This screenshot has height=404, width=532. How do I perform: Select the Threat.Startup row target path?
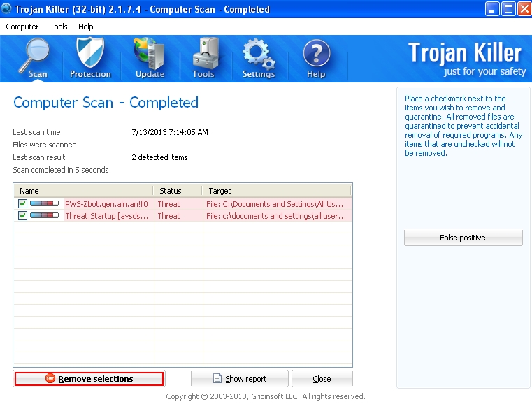pos(277,216)
